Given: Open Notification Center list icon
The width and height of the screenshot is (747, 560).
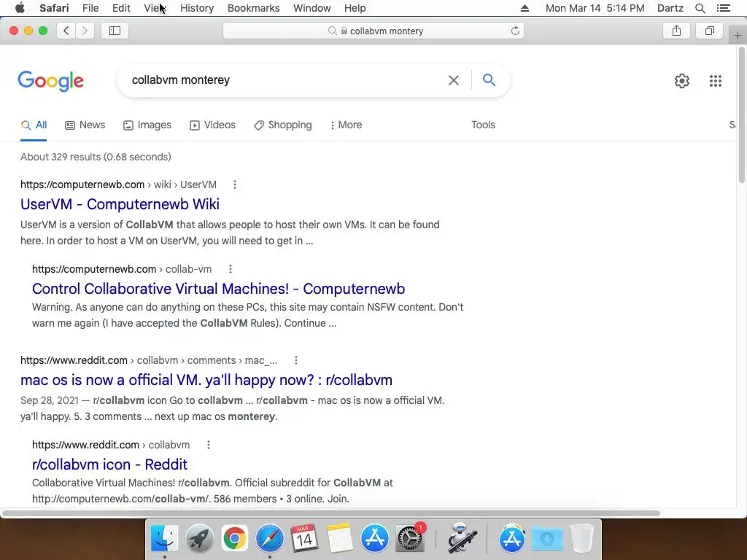Looking at the screenshot, I should [x=723, y=8].
